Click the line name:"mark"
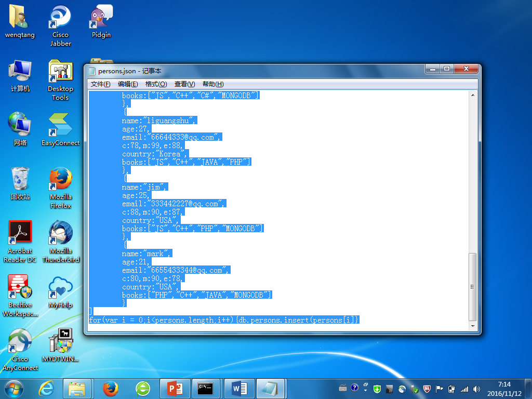Screen dimensions: 532x399 (147, 254)
